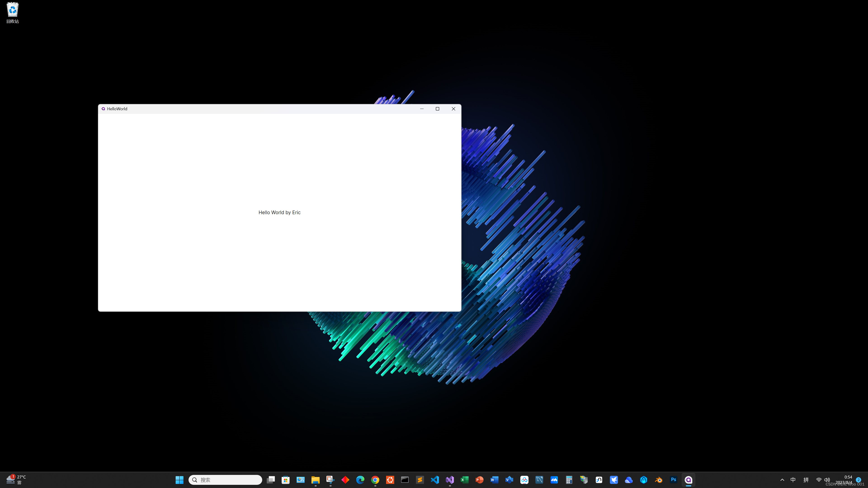This screenshot has height=488, width=868.
Task: Toggle the 中 Chinese input mode indicator
Action: pos(793,480)
